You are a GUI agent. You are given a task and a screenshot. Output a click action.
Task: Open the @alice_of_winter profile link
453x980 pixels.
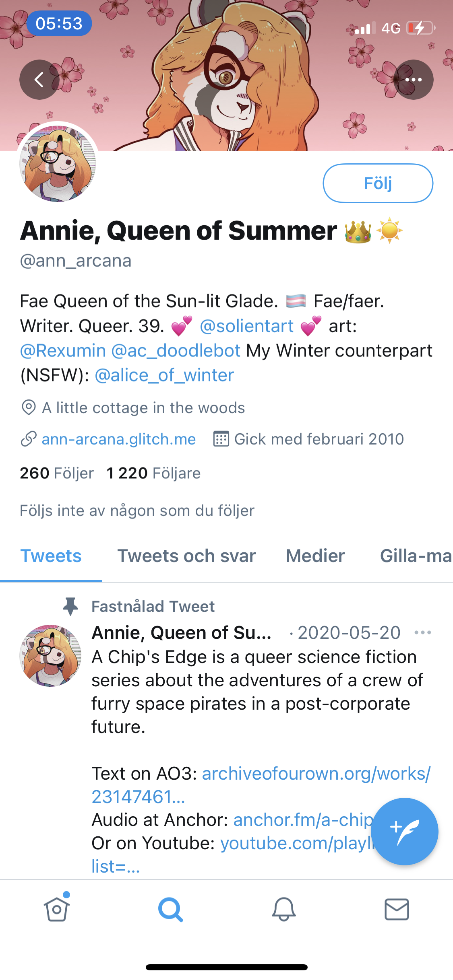pos(164,375)
